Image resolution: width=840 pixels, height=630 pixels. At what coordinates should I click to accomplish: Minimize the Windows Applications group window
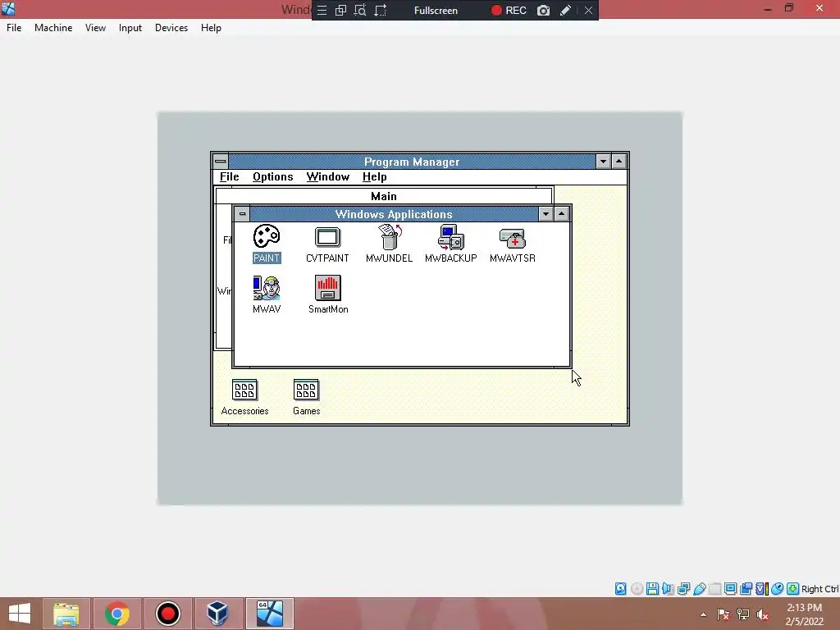pyautogui.click(x=546, y=214)
